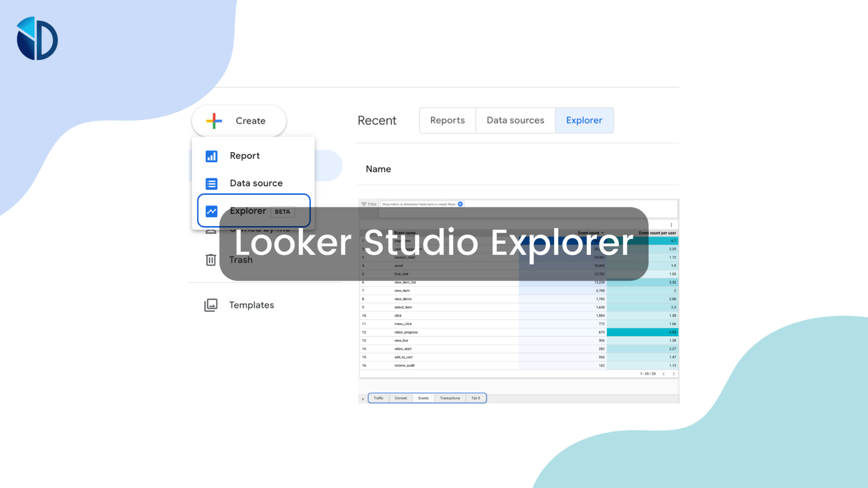Click the Data source icon in Create menu
The image size is (868, 488).
pyautogui.click(x=212, y=183)
